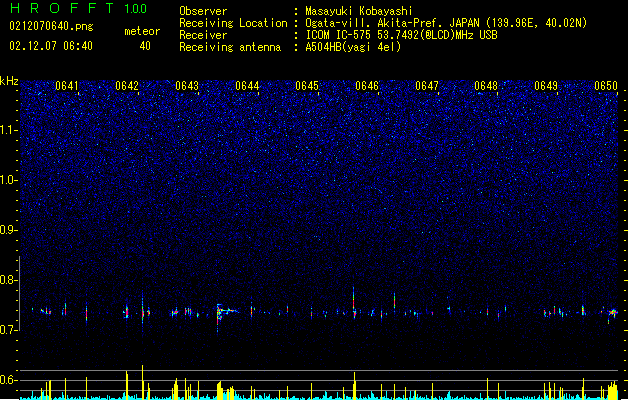Click the Receiver label
Screen dimensions: 629x400
[x=203, y=35]
